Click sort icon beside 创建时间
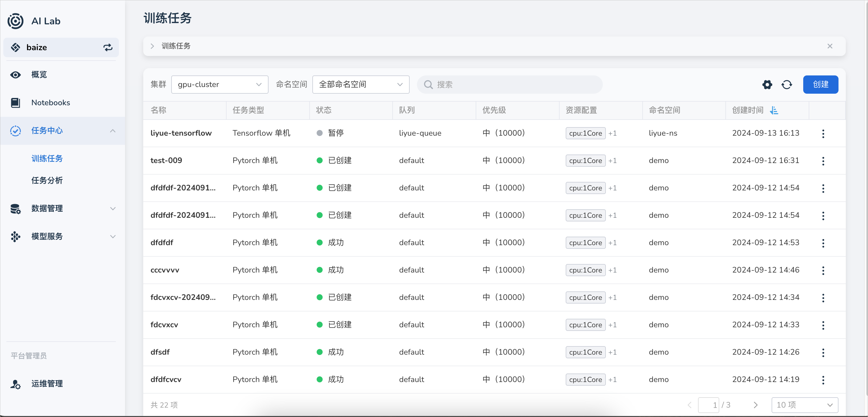Image resolution: width=868 pixels, height=417 pixels. click(774, 110)
